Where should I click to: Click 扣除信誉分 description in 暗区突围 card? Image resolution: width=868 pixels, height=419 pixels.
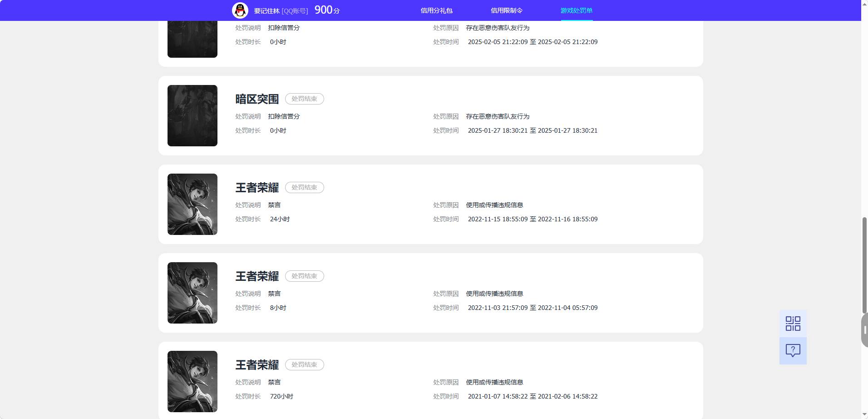tap(284, 116)
